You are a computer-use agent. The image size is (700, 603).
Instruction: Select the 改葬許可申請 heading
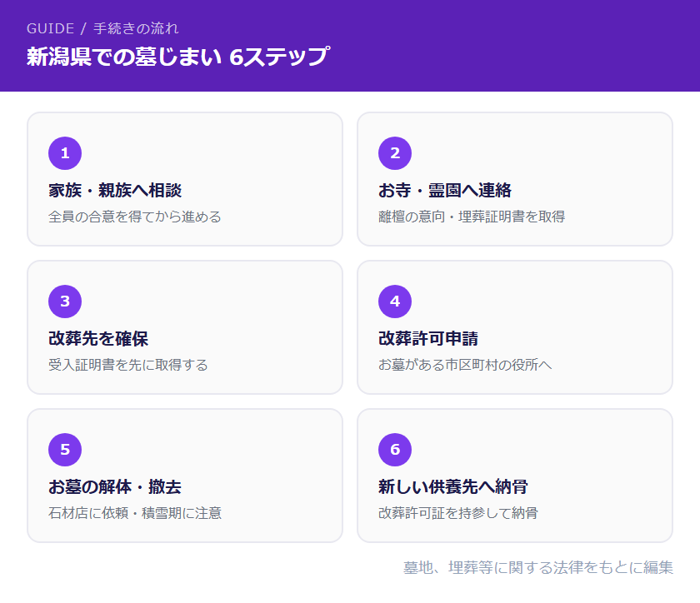(428, 339)
